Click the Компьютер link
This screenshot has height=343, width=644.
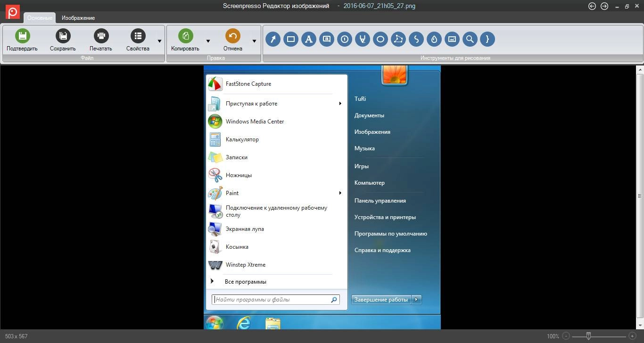pyautogui.click(x=370, y=183)
